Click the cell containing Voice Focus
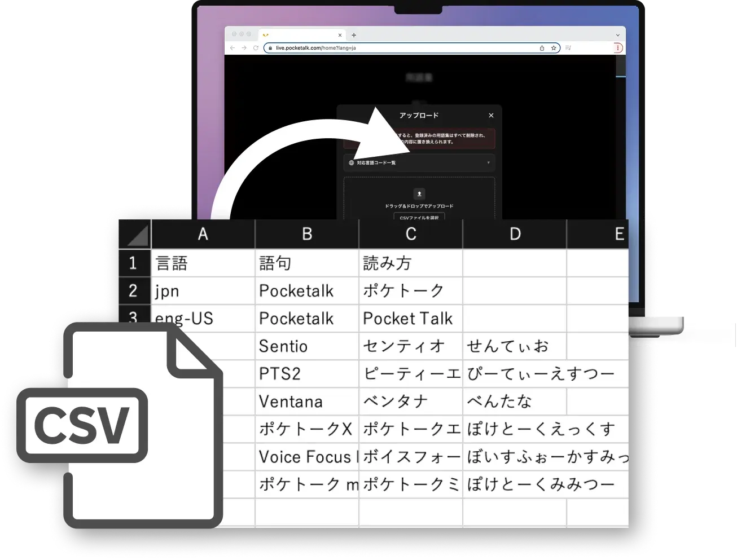The width and height of the screenshot is (737, 560). [x=307, y=456]
